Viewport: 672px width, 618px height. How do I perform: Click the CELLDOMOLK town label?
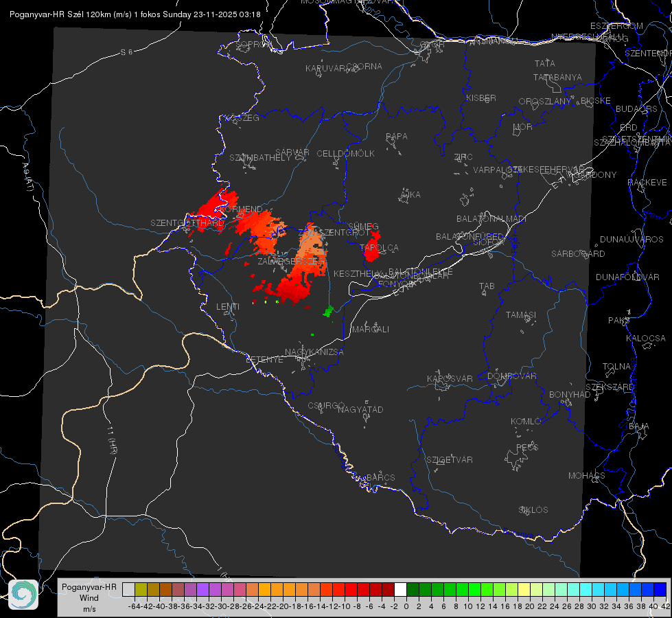[346, 154]
